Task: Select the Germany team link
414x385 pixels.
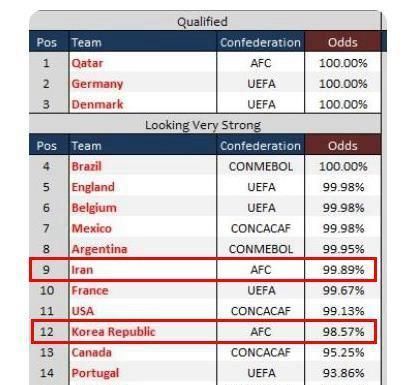Action: (97, 84)
